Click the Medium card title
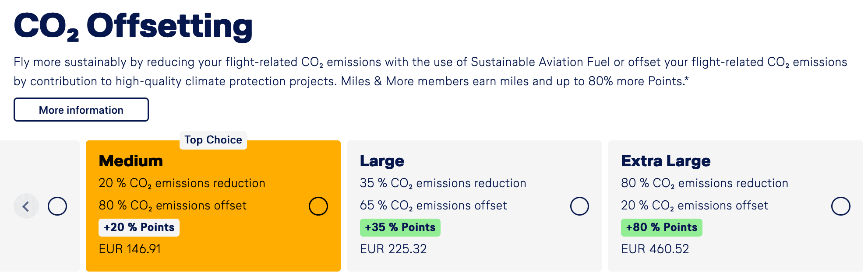Image resolution: width=868 pixels, height=279 pixels. (x=131, y=161)
